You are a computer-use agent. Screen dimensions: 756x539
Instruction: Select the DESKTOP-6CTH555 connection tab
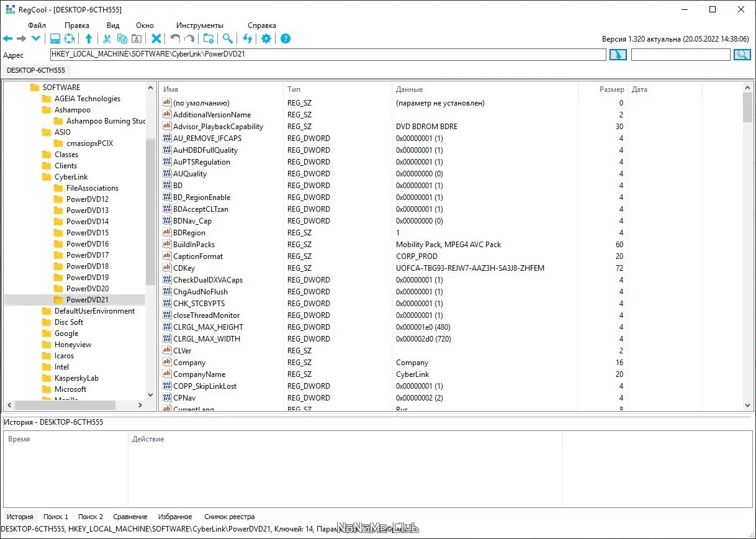click(36, 70)
